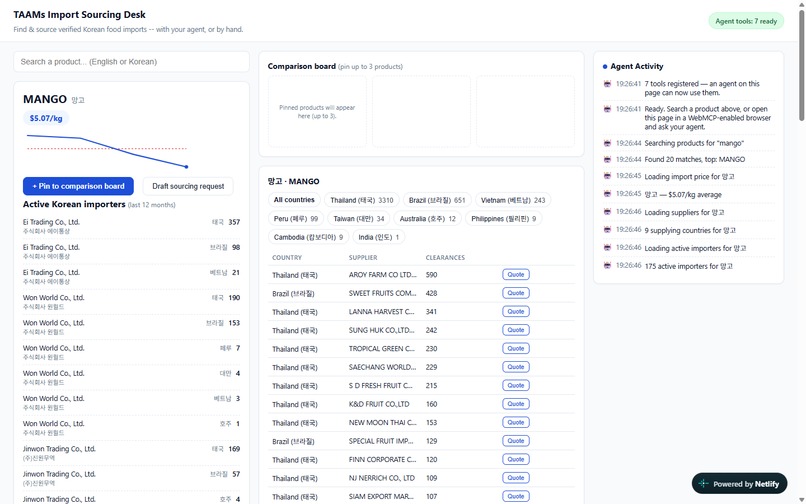The width and height of the screenshot is (806, 504).
Task: Select Jinwon Trading row with 169
Action: coord(131,453)
